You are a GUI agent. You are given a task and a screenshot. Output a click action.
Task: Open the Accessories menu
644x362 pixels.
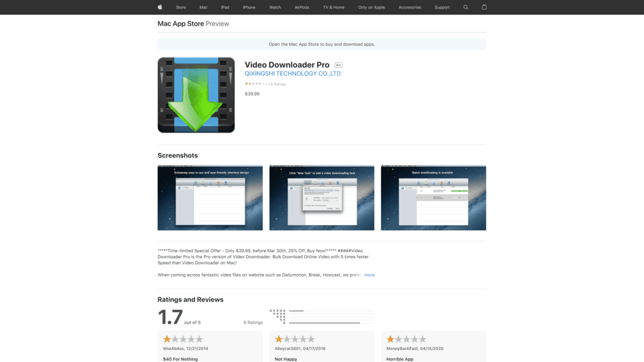[410, 8]
